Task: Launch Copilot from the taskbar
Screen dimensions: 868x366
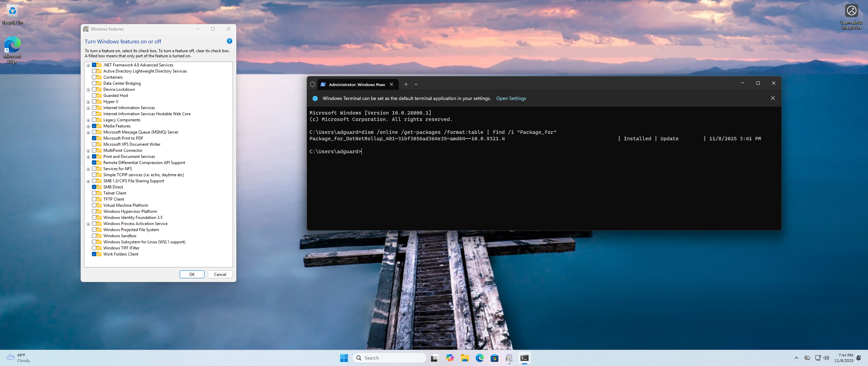Action: pos(450,358)
